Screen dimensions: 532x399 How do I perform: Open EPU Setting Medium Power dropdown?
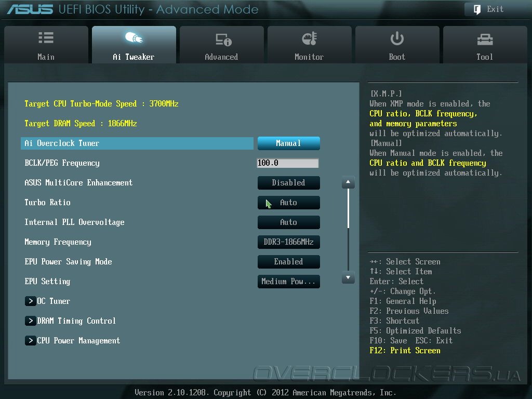coord(289,282)
